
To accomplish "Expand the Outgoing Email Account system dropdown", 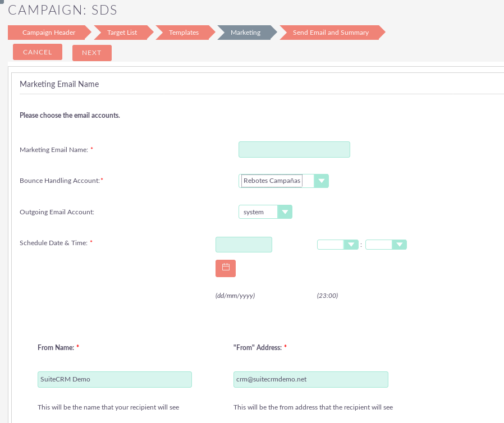I will 265,212.
